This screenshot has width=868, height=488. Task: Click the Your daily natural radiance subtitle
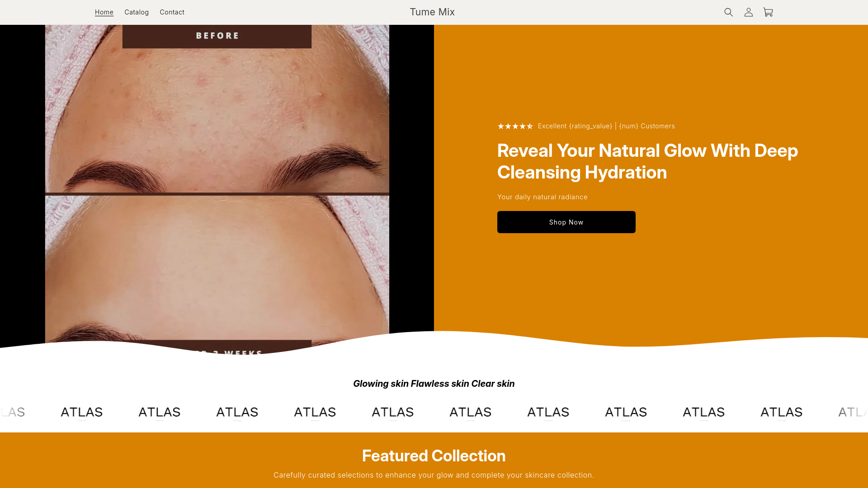[x=542, y=197]
